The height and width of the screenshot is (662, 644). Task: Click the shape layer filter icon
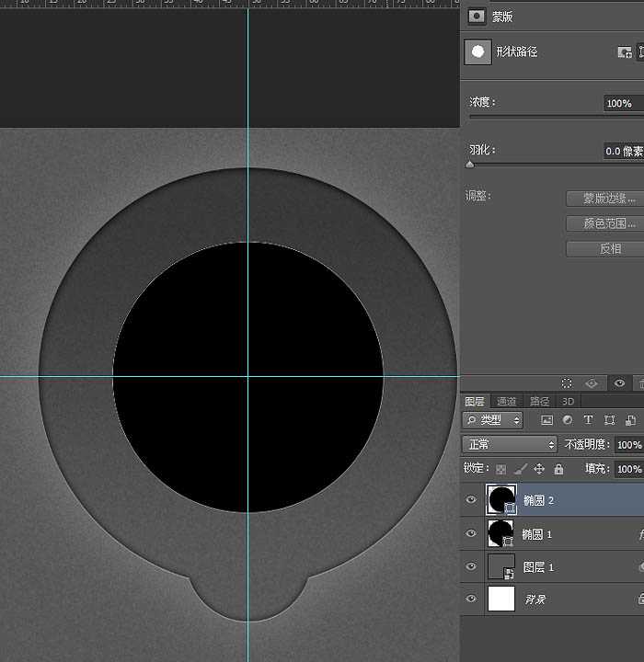click(609, 420)
